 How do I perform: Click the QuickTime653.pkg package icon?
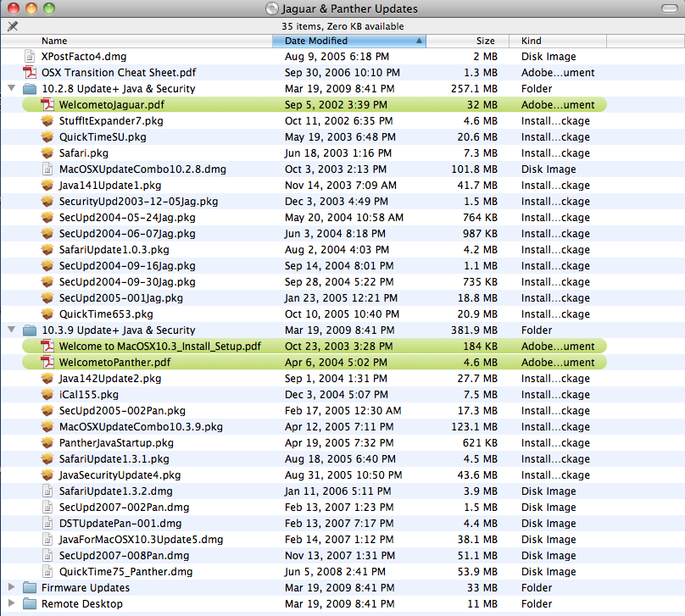pos(47,314)
